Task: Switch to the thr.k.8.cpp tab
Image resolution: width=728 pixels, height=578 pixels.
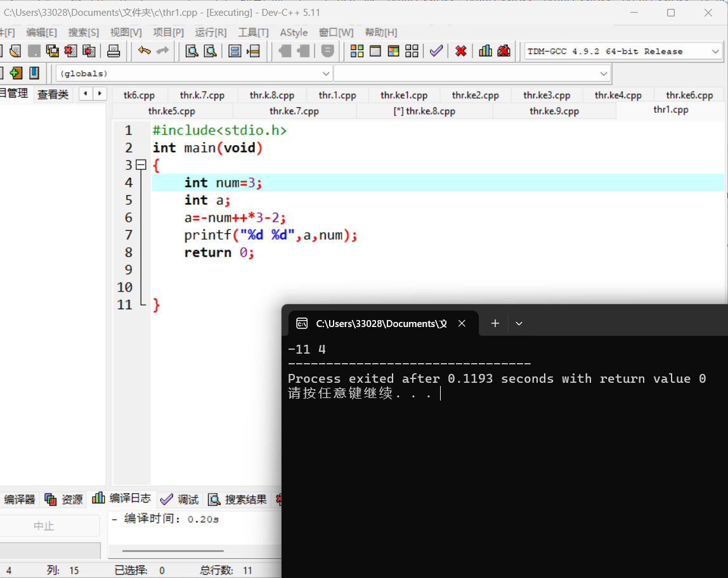Action: tap(272, 95)
